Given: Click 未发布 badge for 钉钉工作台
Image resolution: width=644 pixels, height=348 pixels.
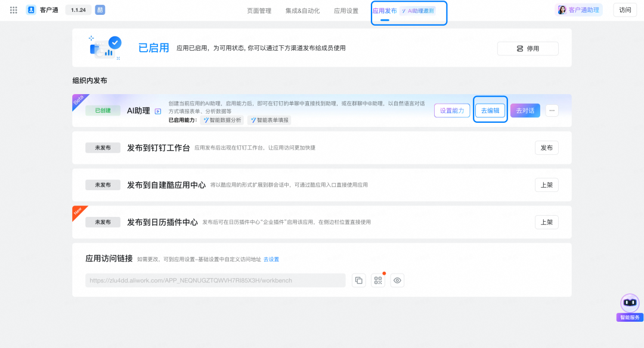Looking at the screenshot, I should click(x=103, y=148).
